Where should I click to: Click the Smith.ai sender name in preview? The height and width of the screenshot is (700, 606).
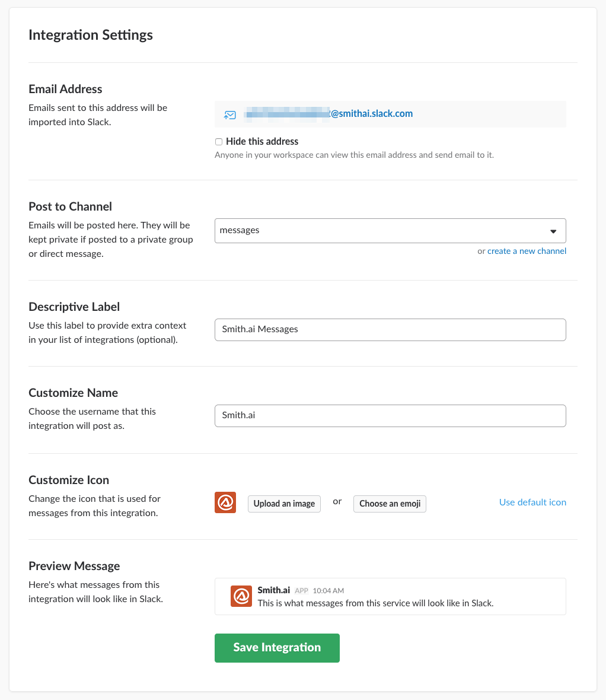(273, 590)
